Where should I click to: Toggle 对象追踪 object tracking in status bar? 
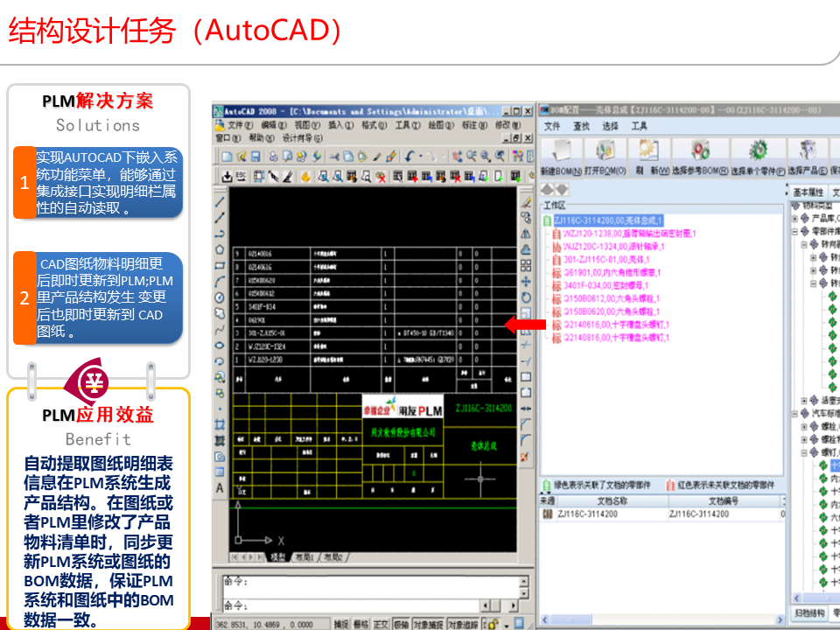(x=463, y=624)
